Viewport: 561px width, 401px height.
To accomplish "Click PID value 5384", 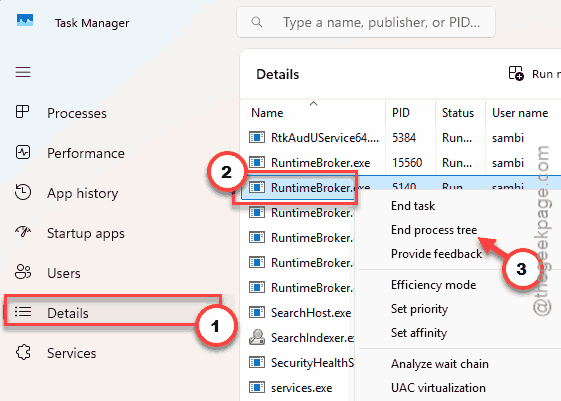I will click(x=404, y=138).
